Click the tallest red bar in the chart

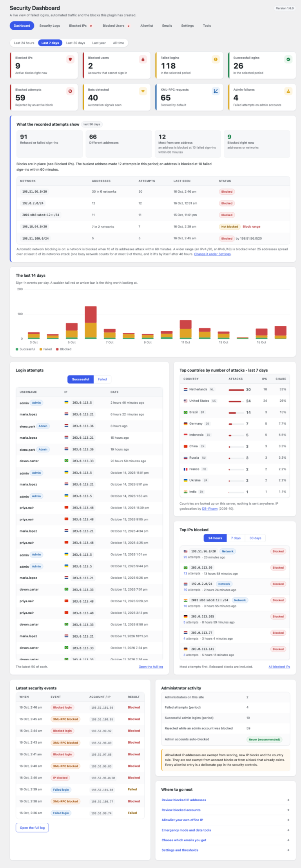tap(91, 315)
